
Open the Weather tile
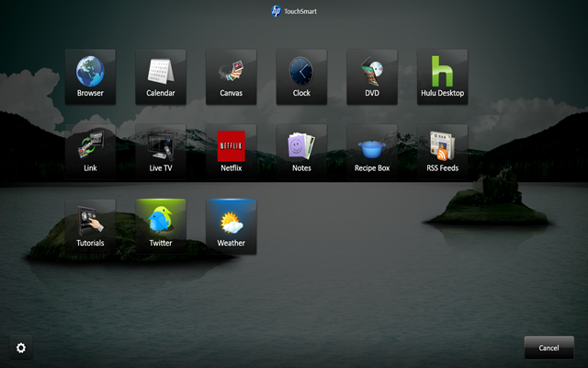pos(231,227)
